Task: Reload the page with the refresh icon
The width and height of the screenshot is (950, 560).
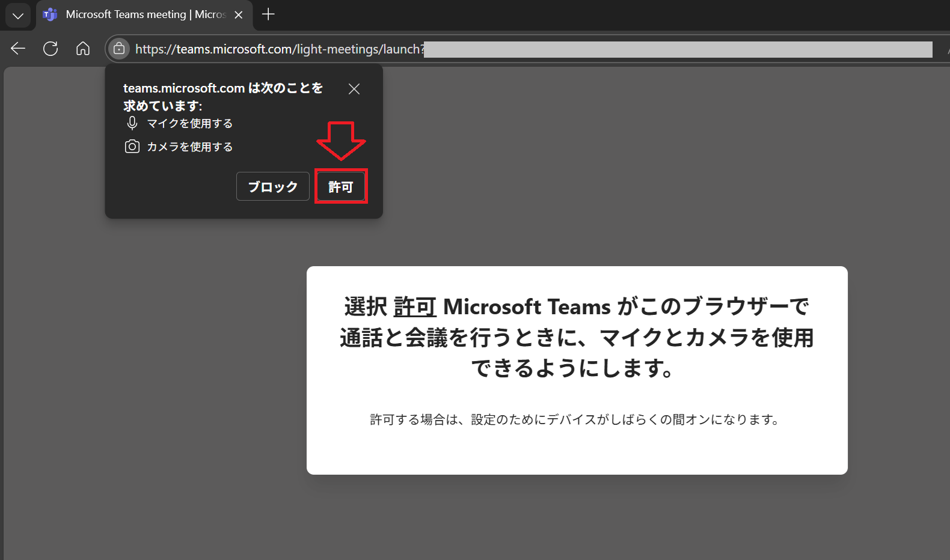Action: click(x=51, y=49)
